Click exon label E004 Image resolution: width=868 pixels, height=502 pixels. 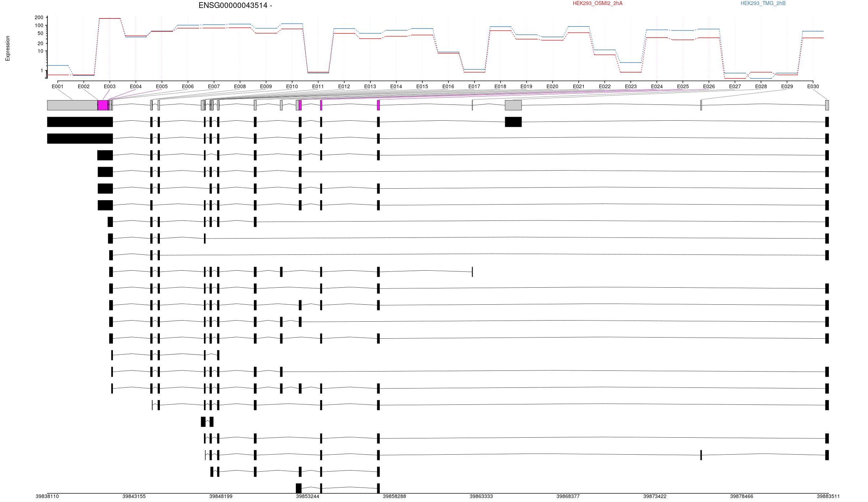click(x=136, y=87)
